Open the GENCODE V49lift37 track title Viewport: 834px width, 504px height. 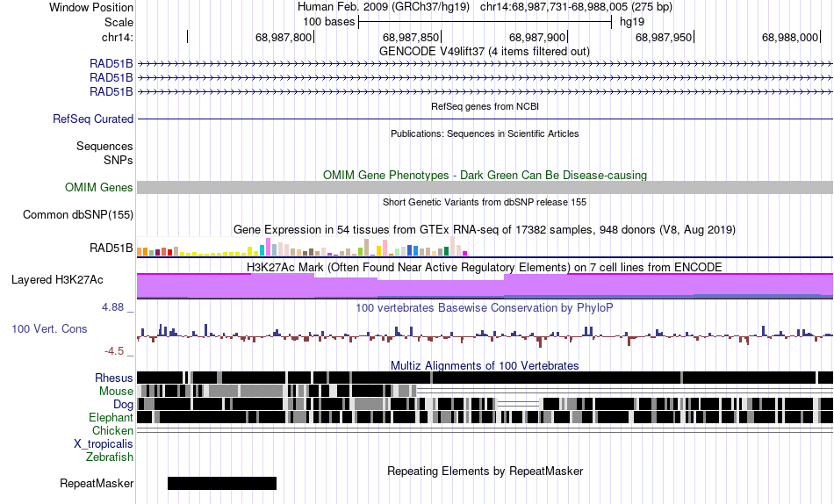tap(485, 51)
